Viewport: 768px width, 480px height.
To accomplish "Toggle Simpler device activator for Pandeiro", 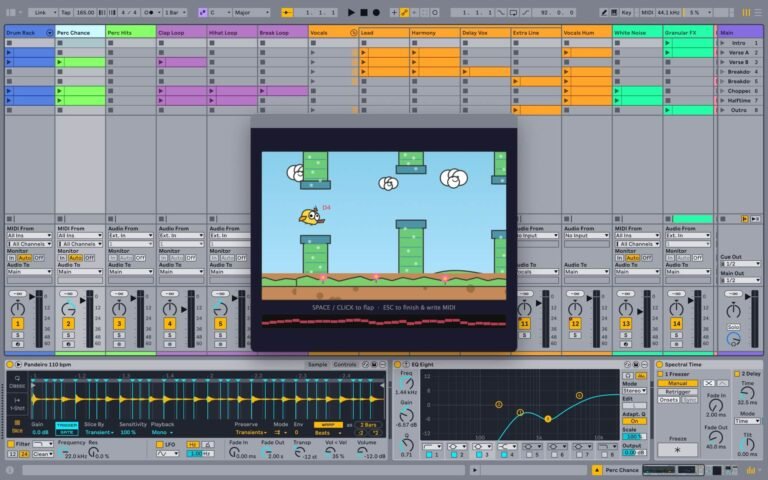I will pos(9,365).
